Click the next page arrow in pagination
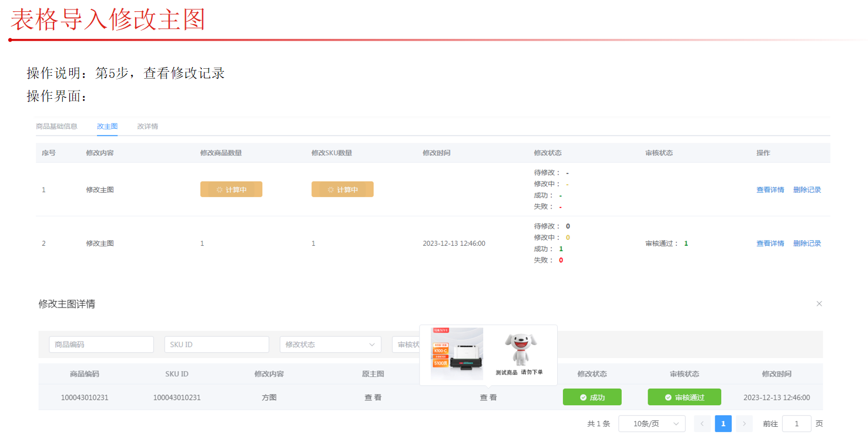This screenshot has width=868, height=438. click(x=745, y=424)
